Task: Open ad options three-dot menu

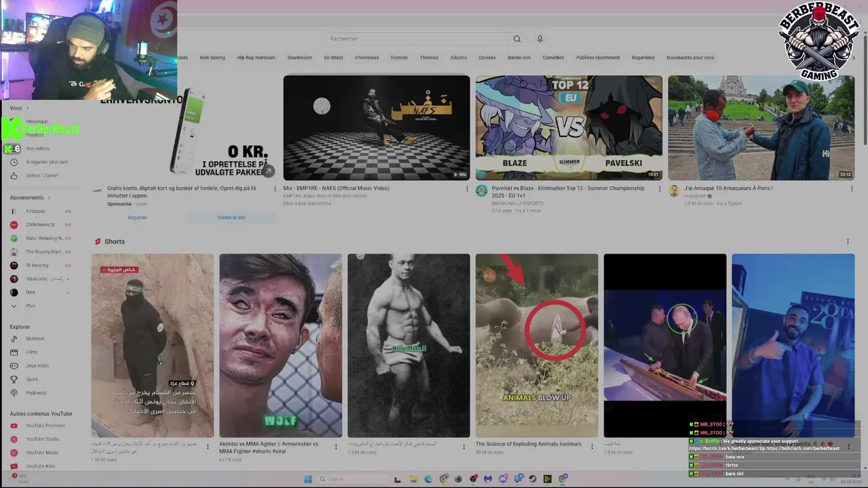Action: 274,189
